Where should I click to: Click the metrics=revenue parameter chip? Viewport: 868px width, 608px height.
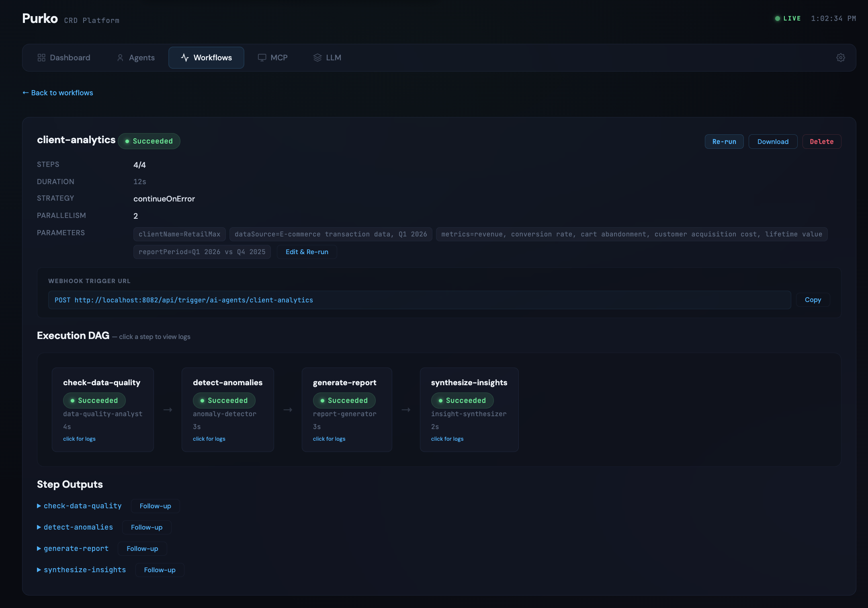coord(632,234)
